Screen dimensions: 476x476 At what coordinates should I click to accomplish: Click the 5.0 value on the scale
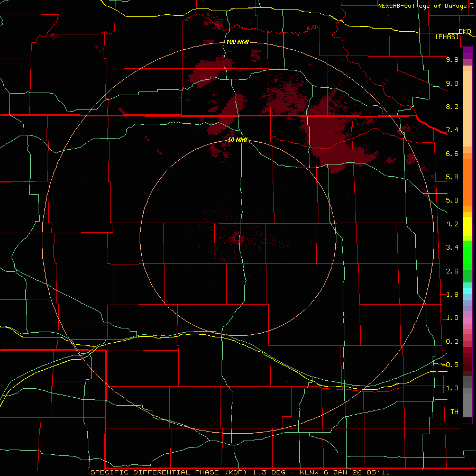point(452,200)
